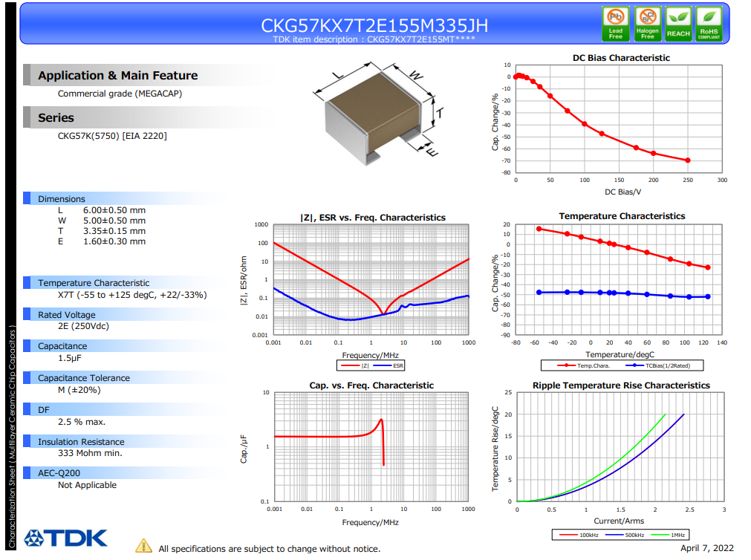Viewport: 751px width, 560px height.
Task: Select the 2E (250Vdc) value
Action: pos(83,326)
